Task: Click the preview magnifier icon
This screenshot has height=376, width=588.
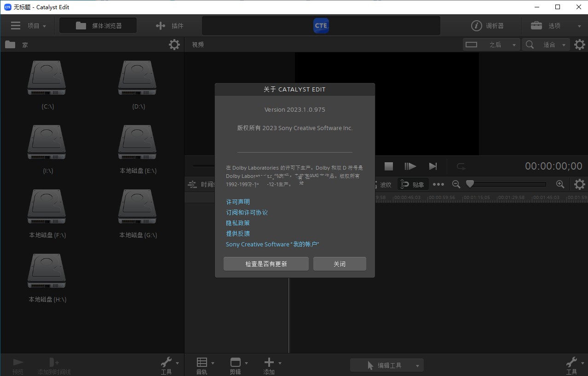Action: [530, 45]
